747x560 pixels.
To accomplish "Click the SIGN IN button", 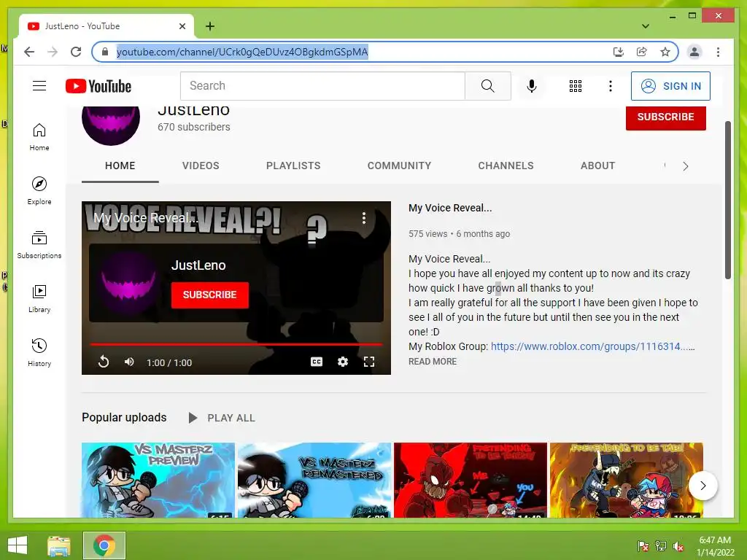I will [x=671, y=86].
